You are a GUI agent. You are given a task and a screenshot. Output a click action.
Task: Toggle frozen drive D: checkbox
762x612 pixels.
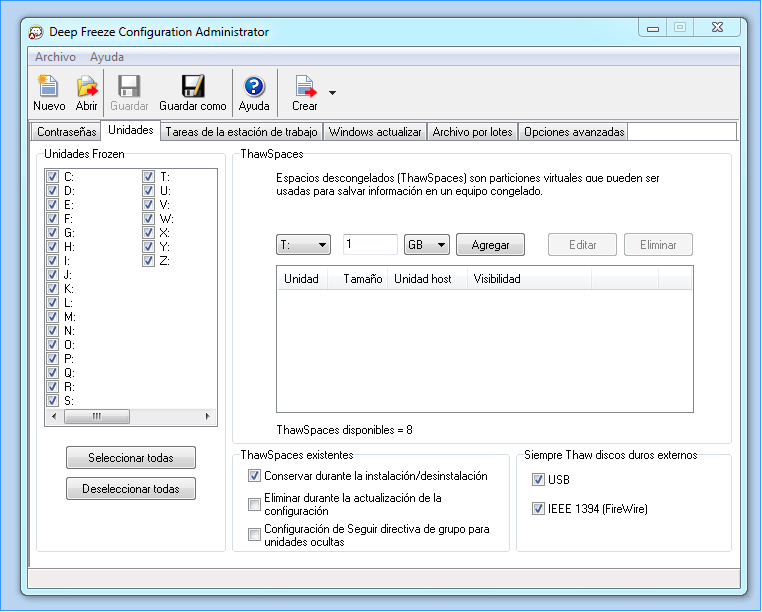(x=52, y=191)
